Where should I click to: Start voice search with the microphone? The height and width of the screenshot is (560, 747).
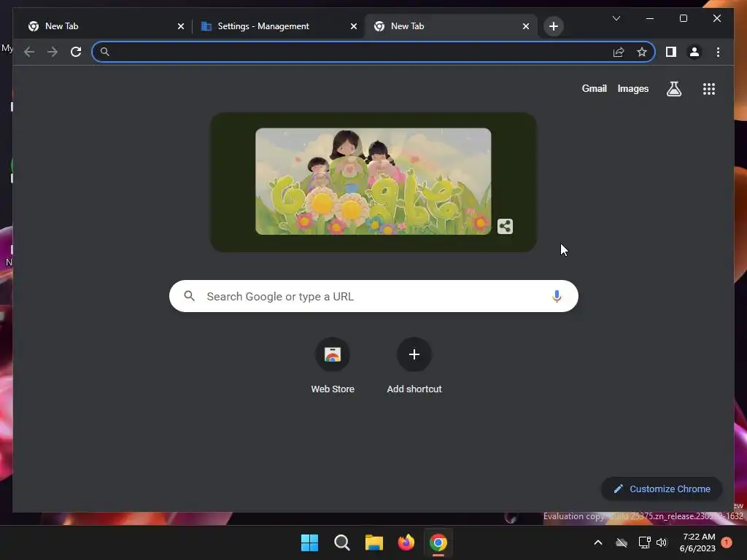557,296
